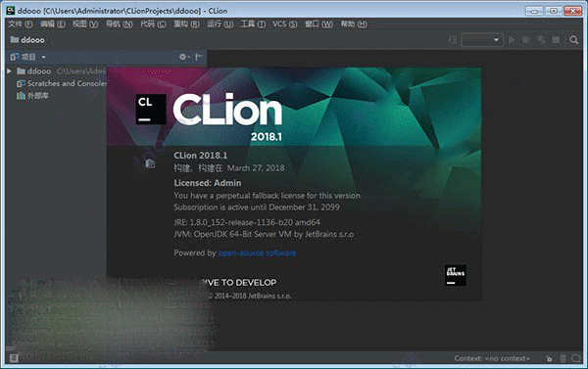Toggle the read-only lock icon
Viewport: 588px width, 369px height.
[549, 358]
